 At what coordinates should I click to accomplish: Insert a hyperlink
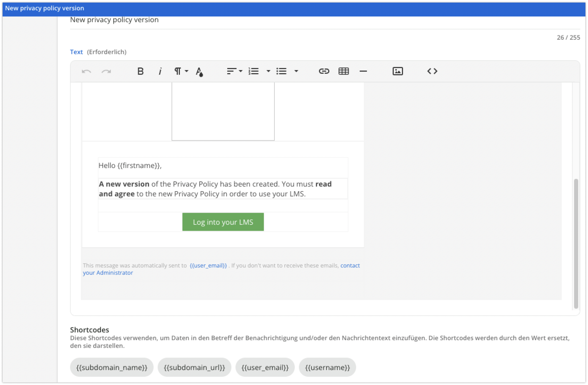324,71
